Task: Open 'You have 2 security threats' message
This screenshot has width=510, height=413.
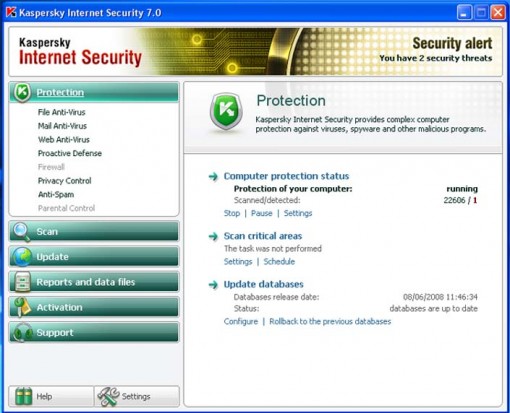Action: click(x=436, y=58)
